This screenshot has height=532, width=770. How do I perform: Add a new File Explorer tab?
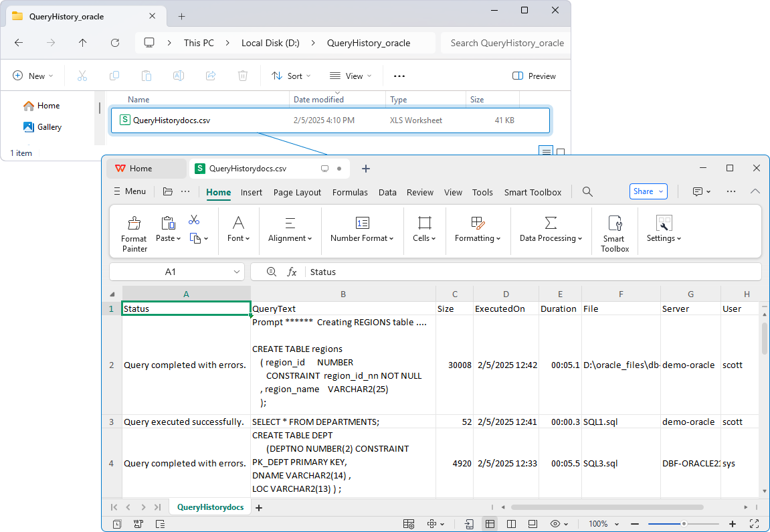pyautogui.click(x=181, y=16)
